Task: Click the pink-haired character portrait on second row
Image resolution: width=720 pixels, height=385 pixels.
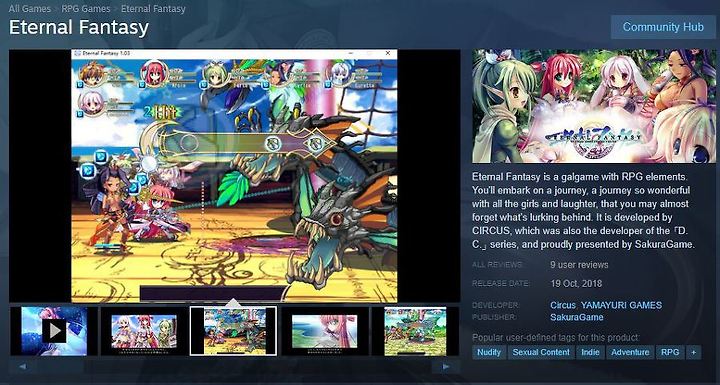Action: (90, 103)
